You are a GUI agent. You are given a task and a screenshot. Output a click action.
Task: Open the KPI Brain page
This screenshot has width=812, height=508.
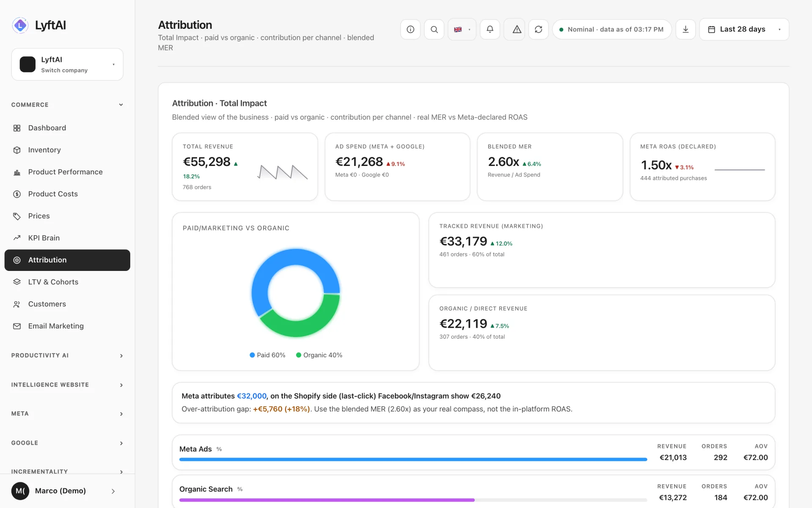67,238
